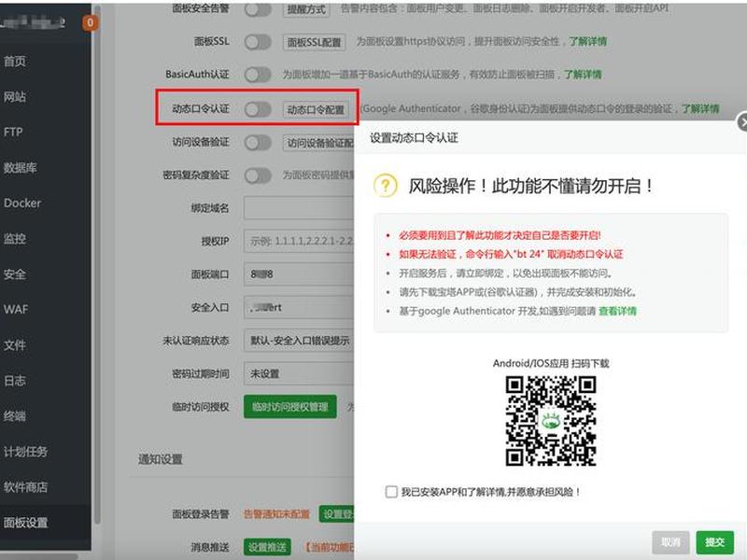Click the red text mentioning 'bt 24' command
This screenshot has height=560, width=747.
(511, 254)
